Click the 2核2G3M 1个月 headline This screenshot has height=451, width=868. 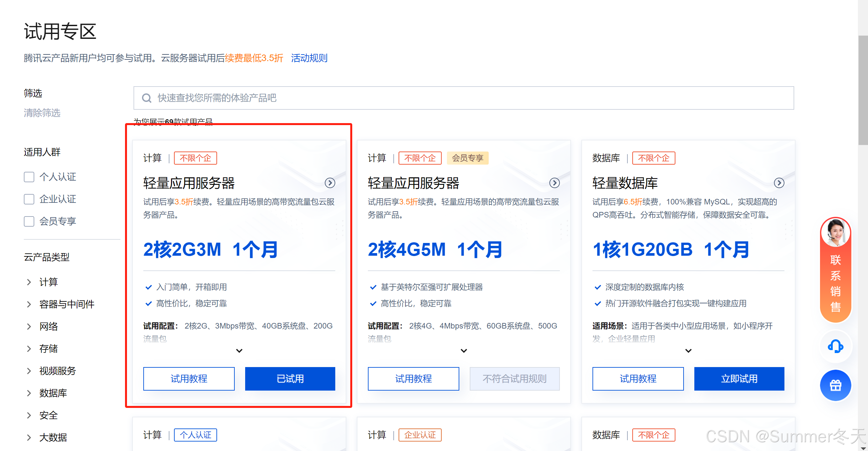click(211, 250)
